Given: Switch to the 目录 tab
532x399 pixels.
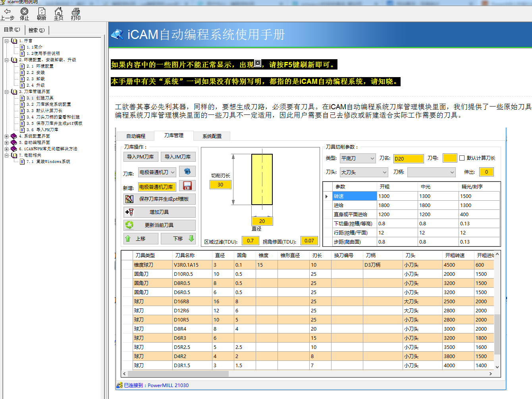Looking at the screenshot, I should 12,30.
